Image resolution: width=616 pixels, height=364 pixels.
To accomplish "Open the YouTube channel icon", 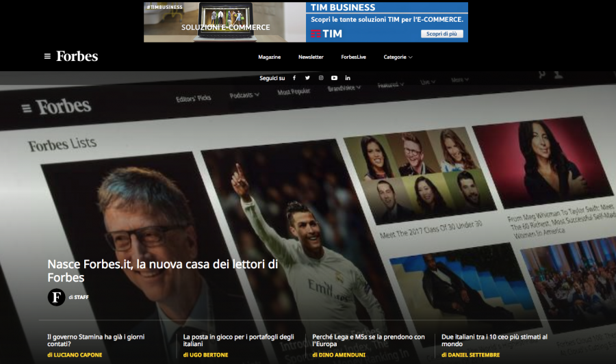I will click(x=334, y=78).
